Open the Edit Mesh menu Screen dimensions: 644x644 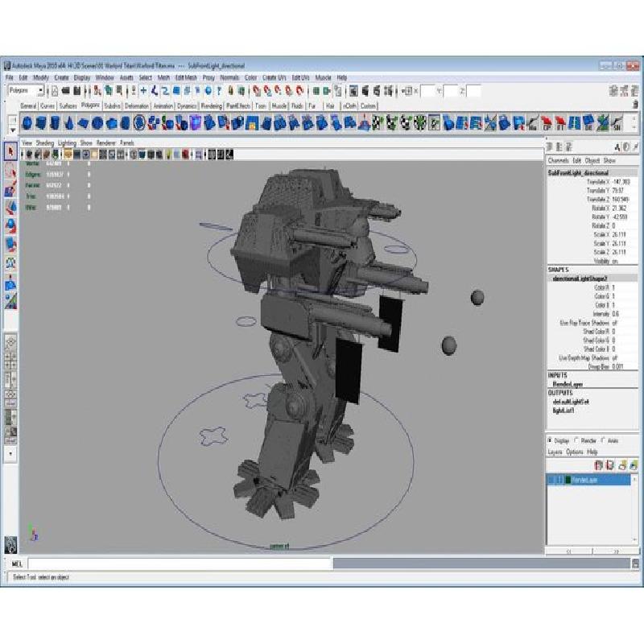click(186, 77)
